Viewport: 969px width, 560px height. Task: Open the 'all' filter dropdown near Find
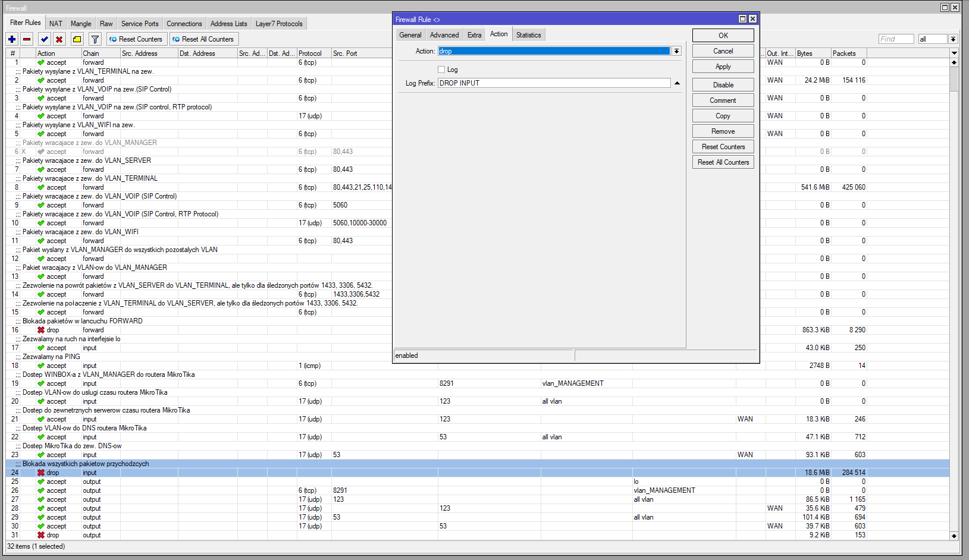pyautogui.click(x=953, y=39)
